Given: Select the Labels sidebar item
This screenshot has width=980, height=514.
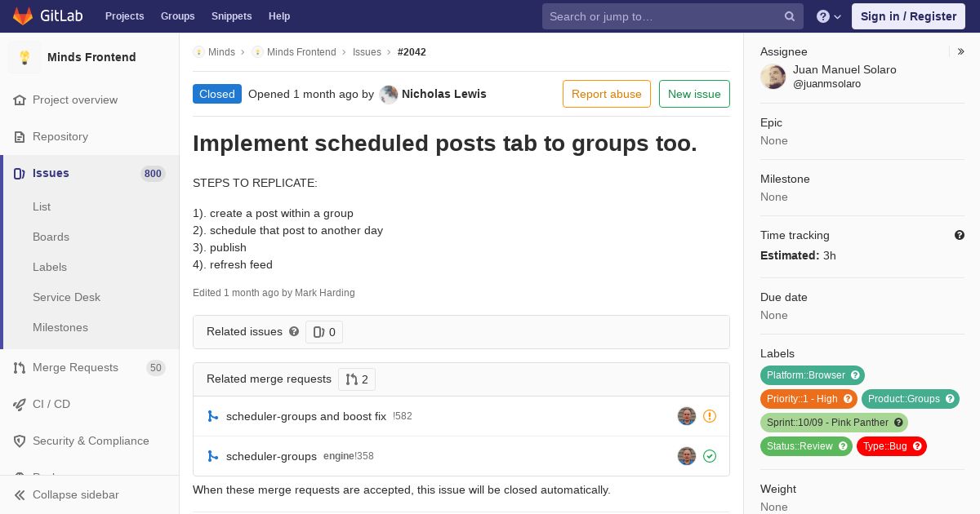Looking at the screenshot, I should pos(50,267).
